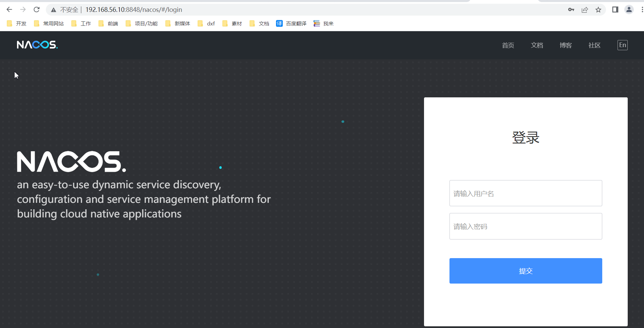Go back with the browser back arrow

tap(10, 9)
